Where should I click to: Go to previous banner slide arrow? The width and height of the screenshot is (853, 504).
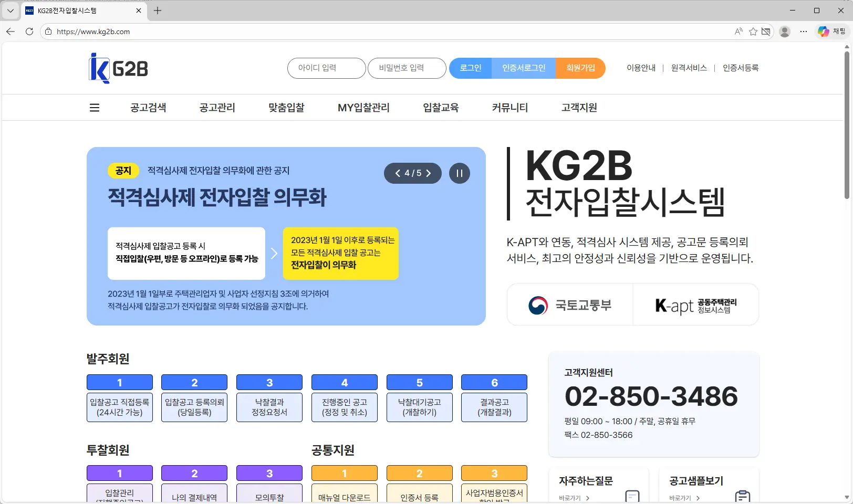click(x=398, y=173)
